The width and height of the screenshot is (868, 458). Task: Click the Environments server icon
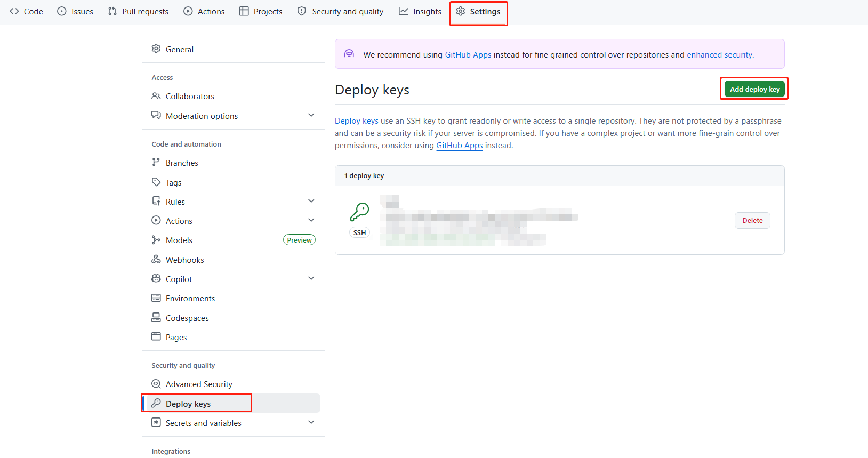pos(156,298)
